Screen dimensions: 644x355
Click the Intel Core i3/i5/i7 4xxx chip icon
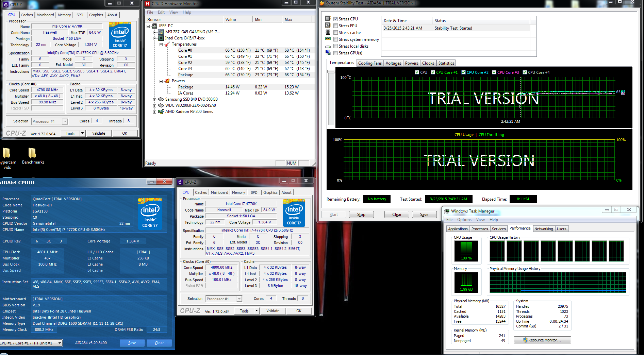pos(161,38)
